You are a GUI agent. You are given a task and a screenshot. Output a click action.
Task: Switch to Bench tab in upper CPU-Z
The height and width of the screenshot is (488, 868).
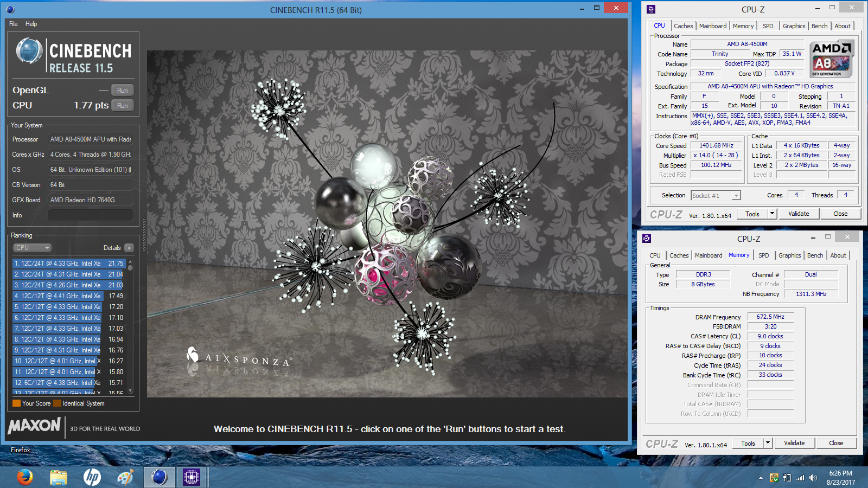(820, 26)
